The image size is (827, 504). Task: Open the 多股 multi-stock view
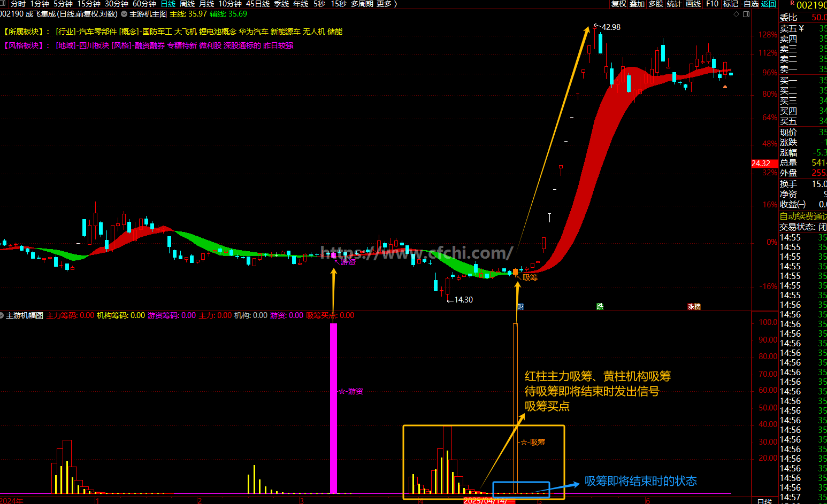coord(656,4)
